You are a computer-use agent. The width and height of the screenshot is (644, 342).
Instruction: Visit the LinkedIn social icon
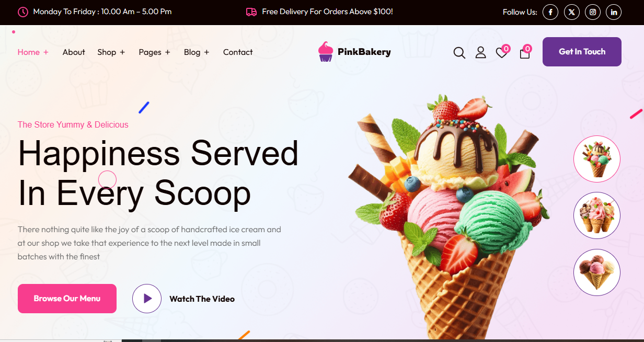tap(614, 12)
